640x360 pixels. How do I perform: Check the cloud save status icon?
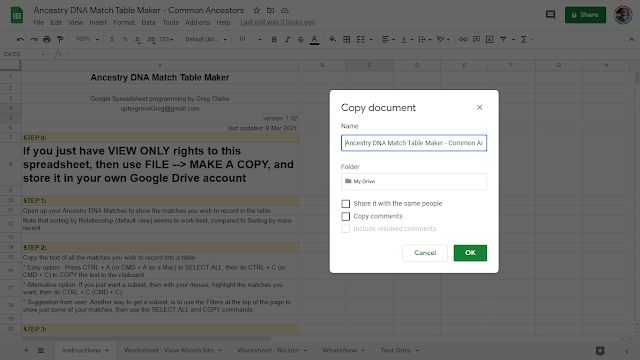pyautogui.click(x=284, y=10)
